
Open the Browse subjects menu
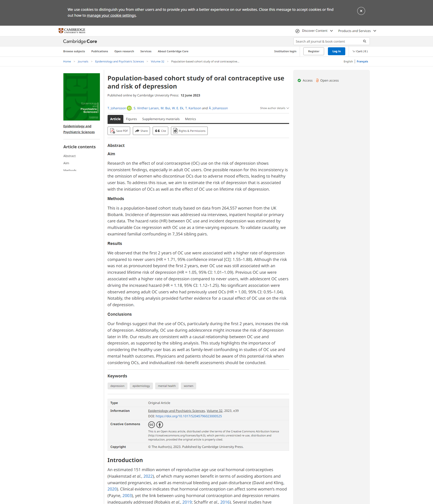74,51
